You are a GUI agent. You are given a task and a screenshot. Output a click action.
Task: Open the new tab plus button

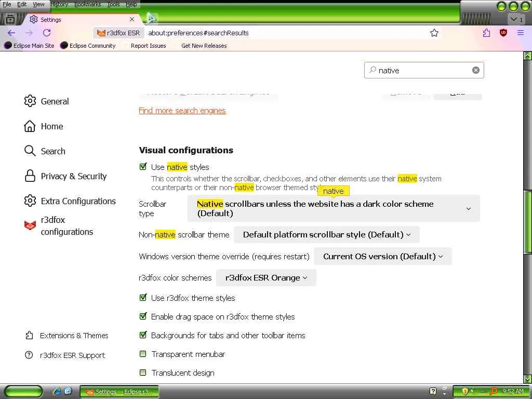[151, 19]
